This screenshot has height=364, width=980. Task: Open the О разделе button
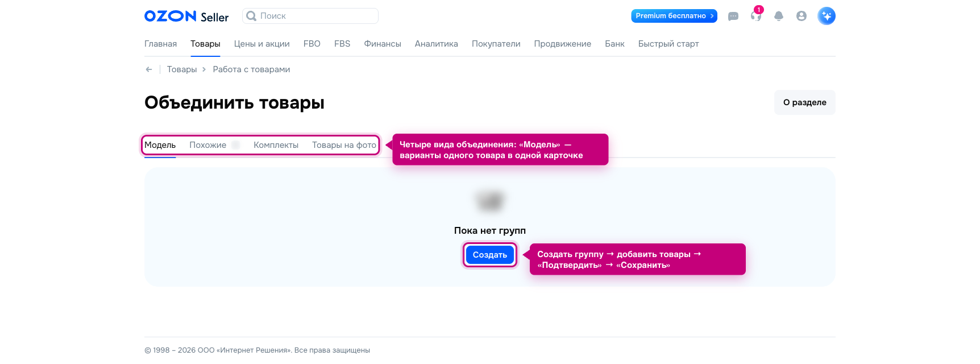point(805,102)
